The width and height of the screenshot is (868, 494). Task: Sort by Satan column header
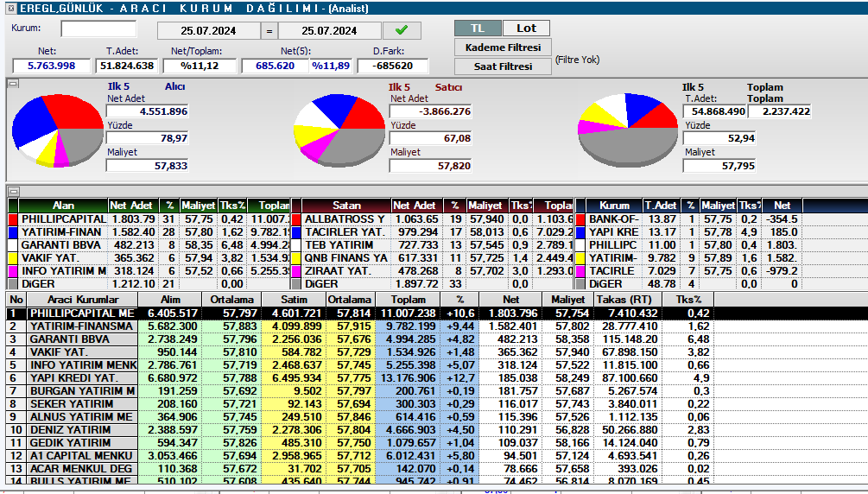(x=346, y=205)
